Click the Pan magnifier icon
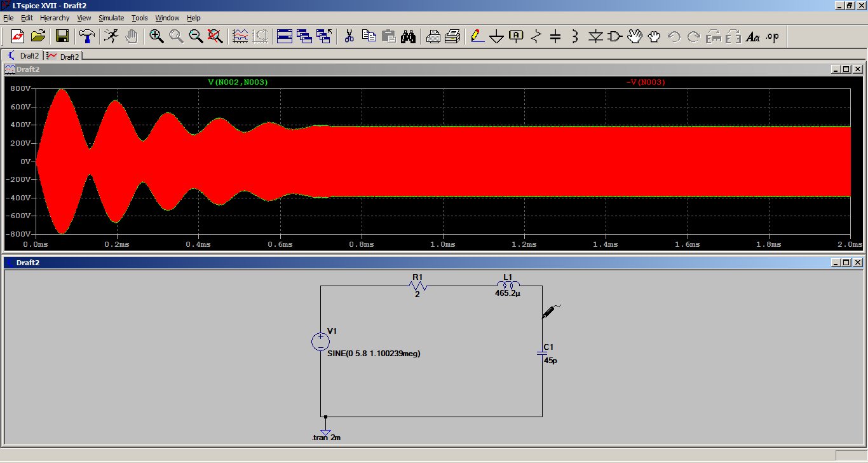This screenshot has height=463, width=868. click(176, 36)
